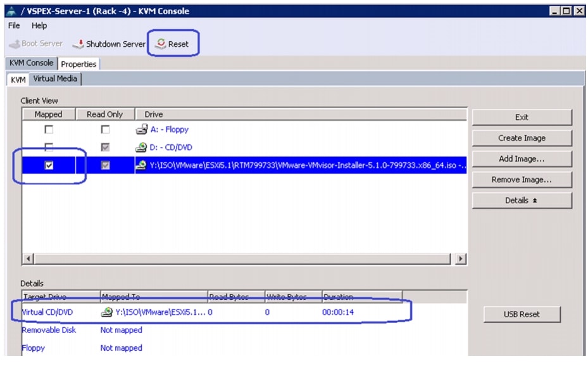This screenshot has width=588, height=378.
Task: Click the Drive column header
Action: tap(301, 115)
